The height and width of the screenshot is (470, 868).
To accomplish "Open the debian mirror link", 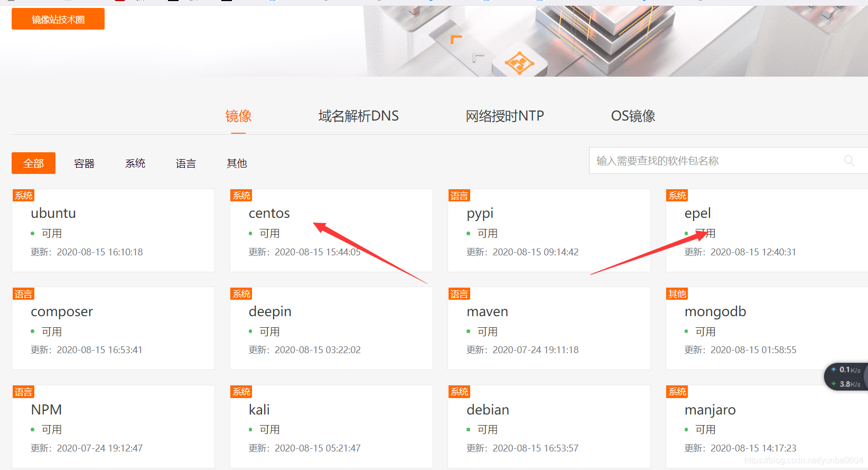I will coord(488,410).
